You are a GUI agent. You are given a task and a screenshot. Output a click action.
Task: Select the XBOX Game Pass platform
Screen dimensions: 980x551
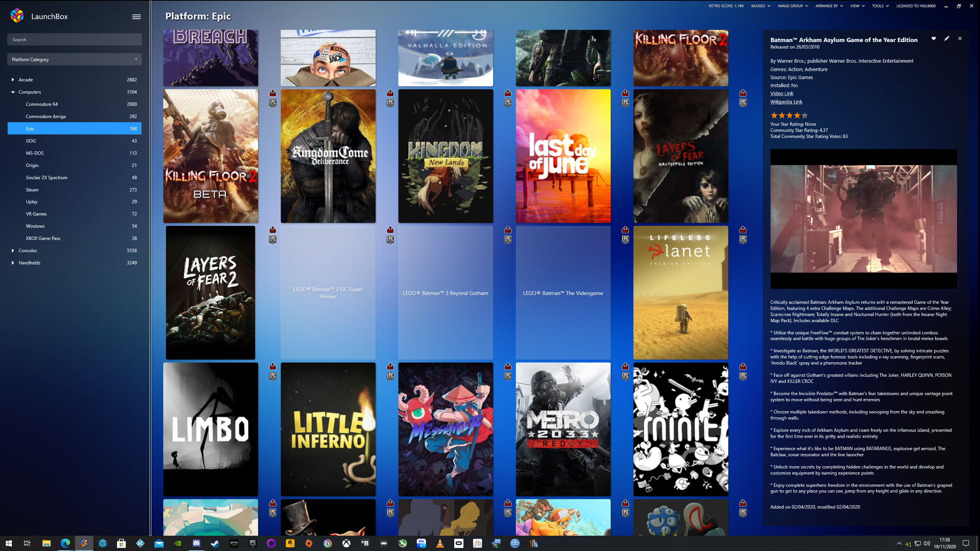click(74, 238)
